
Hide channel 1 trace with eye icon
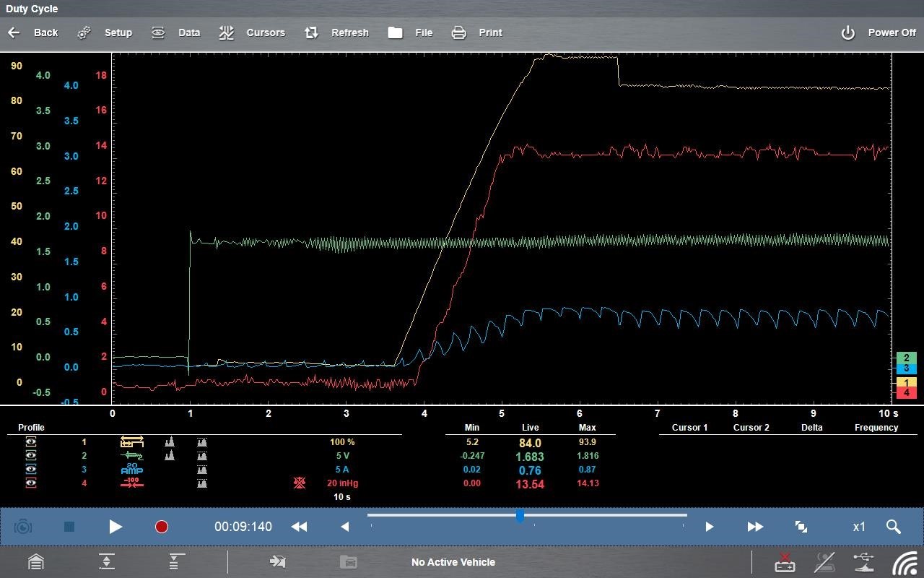point(31,442)
